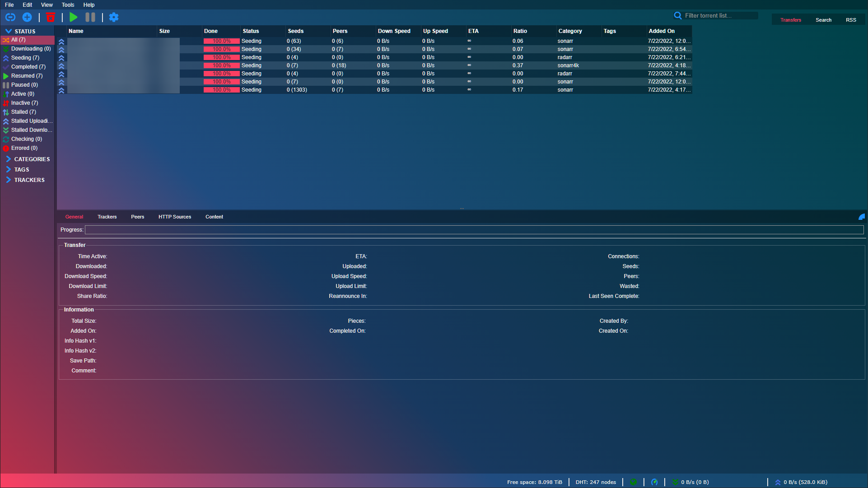Filter by Checking (0)
The width and height of the screenshot is (868, 488).
click(28, 139)
